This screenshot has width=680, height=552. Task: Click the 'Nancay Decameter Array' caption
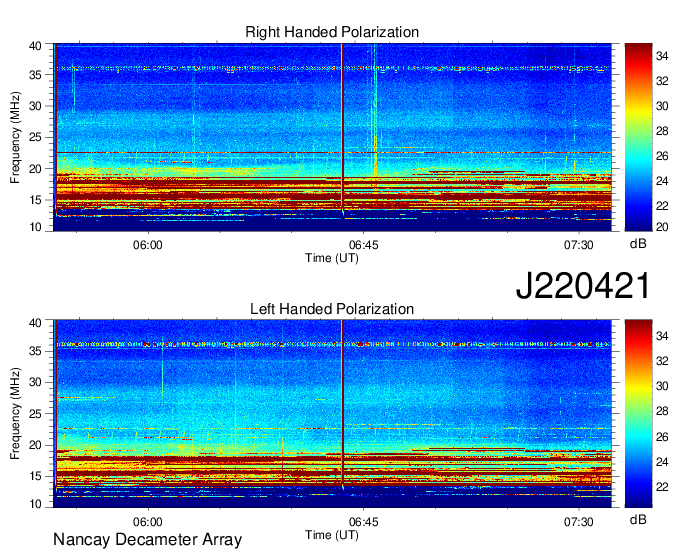147,539
